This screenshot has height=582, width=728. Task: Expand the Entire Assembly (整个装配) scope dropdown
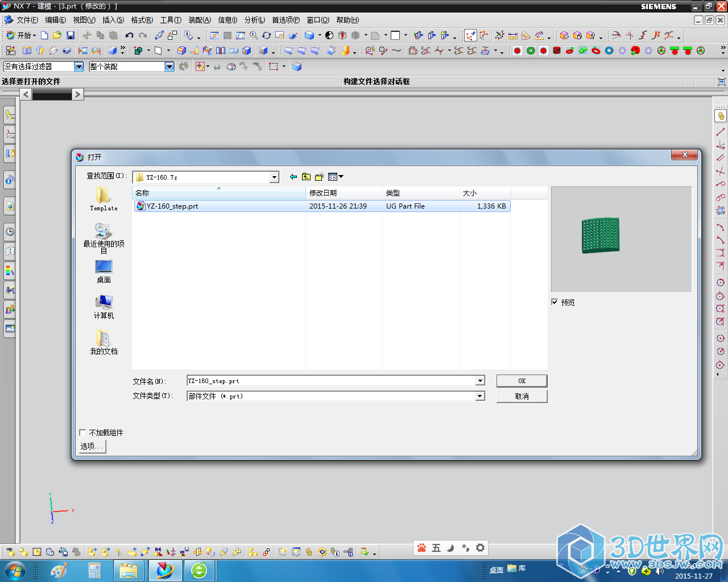(169, 66)
